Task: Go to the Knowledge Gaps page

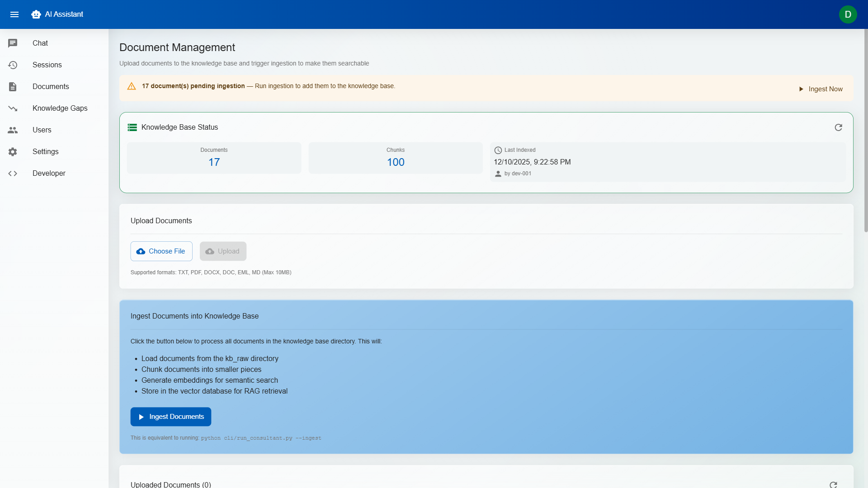Action: (x=60, y=108)
